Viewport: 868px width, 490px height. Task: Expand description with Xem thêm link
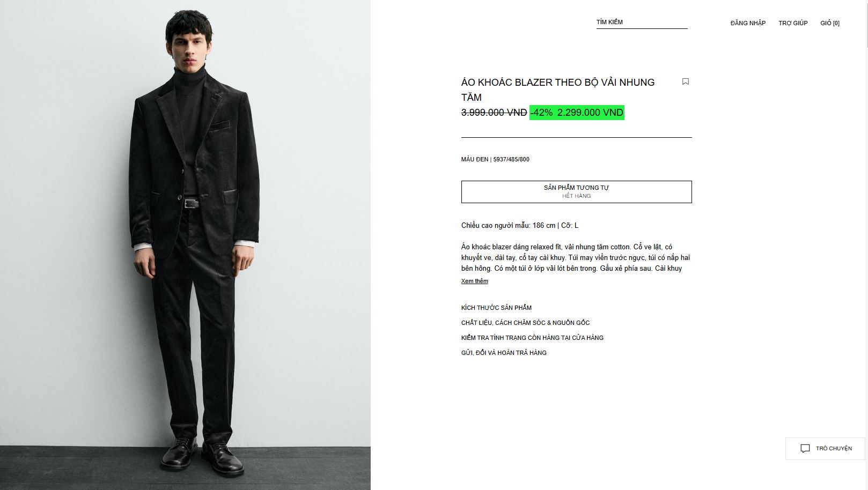(474, 281)
